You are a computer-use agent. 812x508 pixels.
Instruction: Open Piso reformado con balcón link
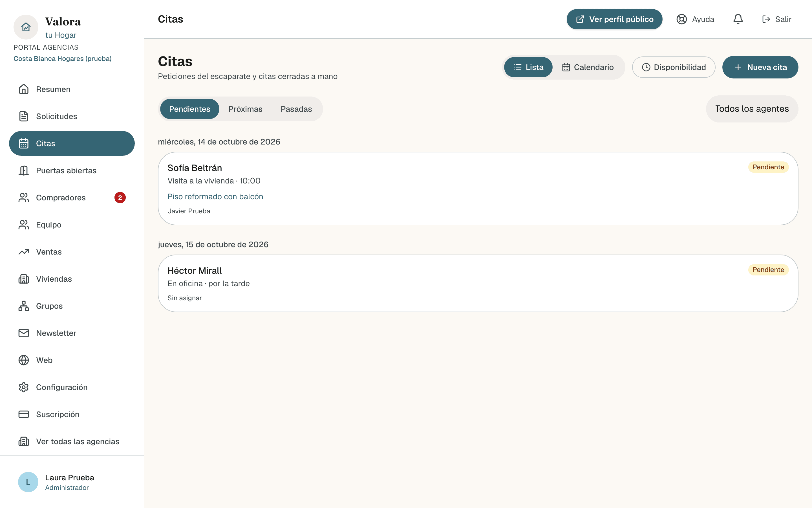tap(215, 196)
